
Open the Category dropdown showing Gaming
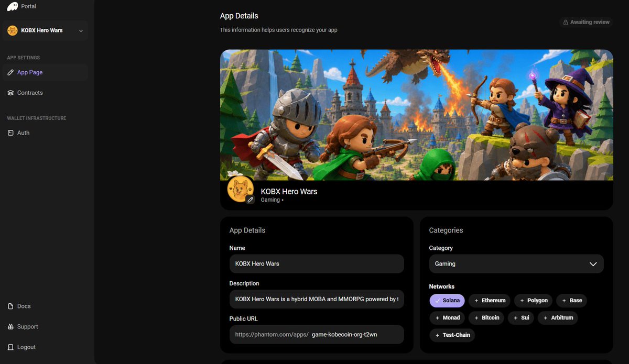[516, 264]
